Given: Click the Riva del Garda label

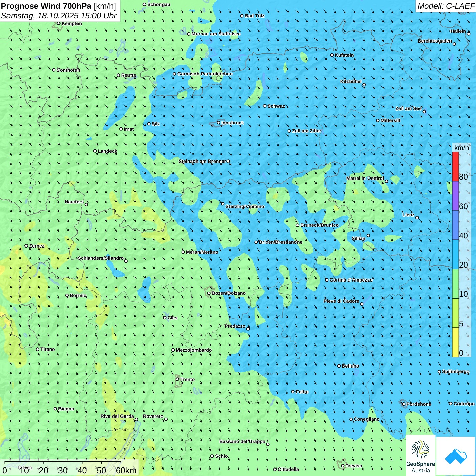Looking at the screenshot, I should [117, 416].
